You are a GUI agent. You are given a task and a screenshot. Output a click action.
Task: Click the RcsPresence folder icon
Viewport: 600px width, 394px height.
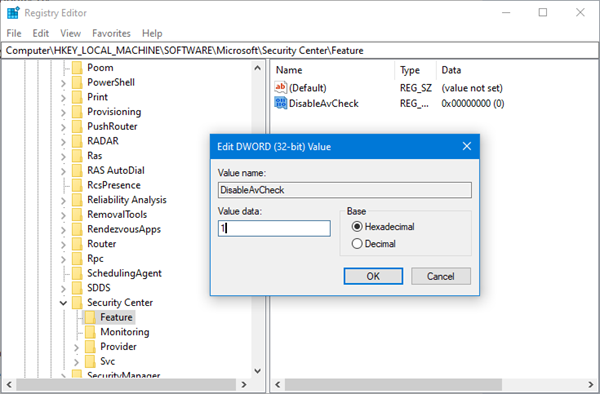tap(77, 185)
